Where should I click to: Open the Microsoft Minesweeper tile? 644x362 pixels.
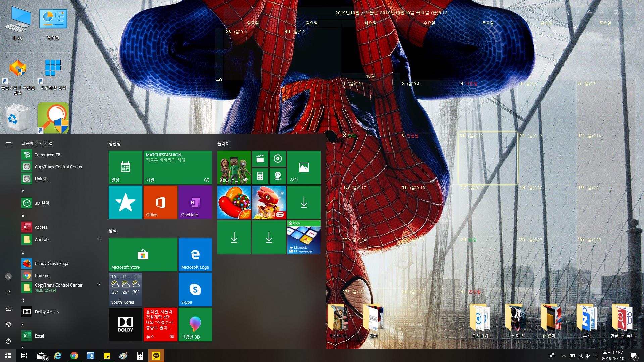[x=304, y=237]
